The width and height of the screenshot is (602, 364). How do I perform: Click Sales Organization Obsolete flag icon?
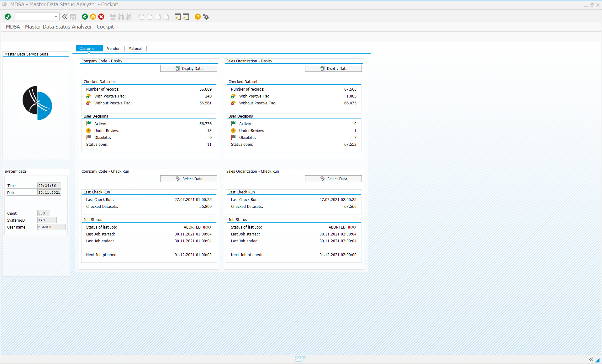click(234, 137)
